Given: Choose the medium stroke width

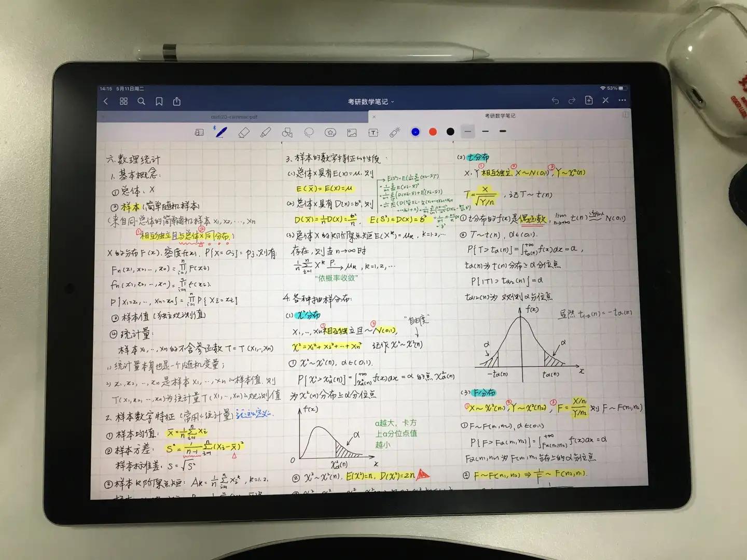Looking at the screenshot, I should pos(486,131).
